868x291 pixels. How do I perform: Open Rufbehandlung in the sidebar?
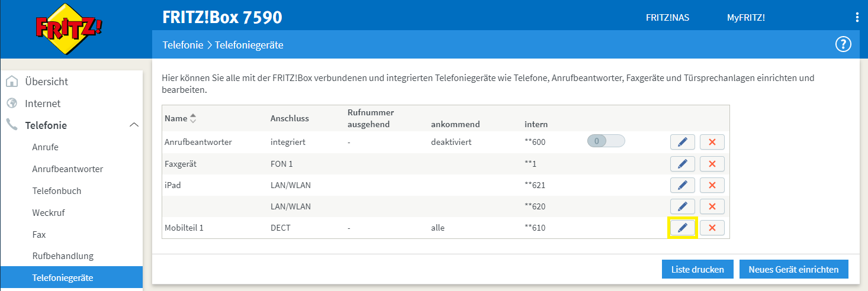pyautogui.click(x=63, y=256)
